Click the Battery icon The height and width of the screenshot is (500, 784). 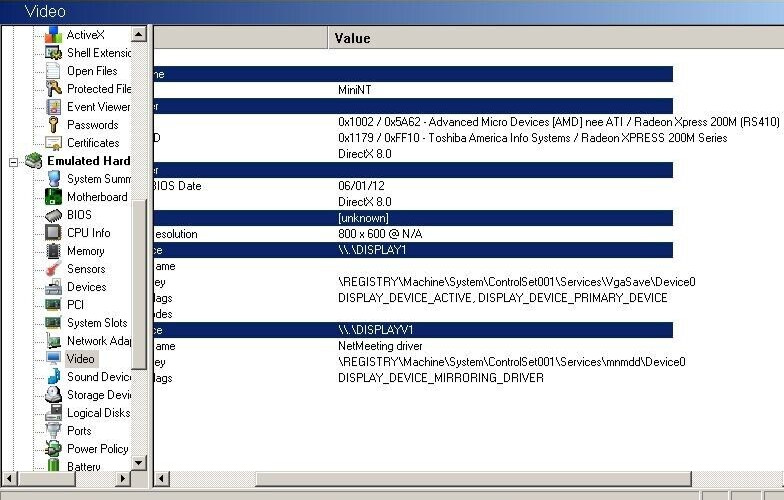tap(54, 466)
